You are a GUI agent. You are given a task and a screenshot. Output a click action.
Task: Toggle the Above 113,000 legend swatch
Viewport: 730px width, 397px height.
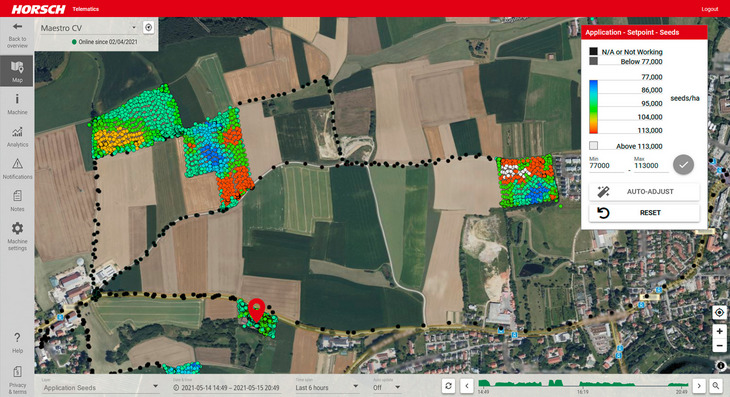593,146
